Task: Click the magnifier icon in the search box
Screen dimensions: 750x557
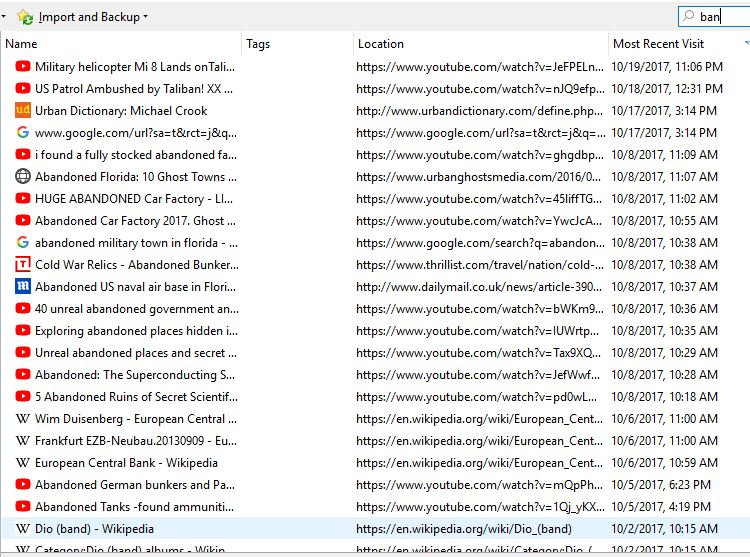Action: [x=688, y=16]
